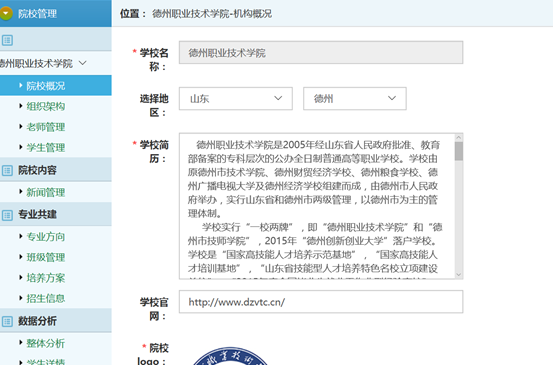
Task: Click the arrow bullet beside 院校概况
Action: tap(21, 85)
